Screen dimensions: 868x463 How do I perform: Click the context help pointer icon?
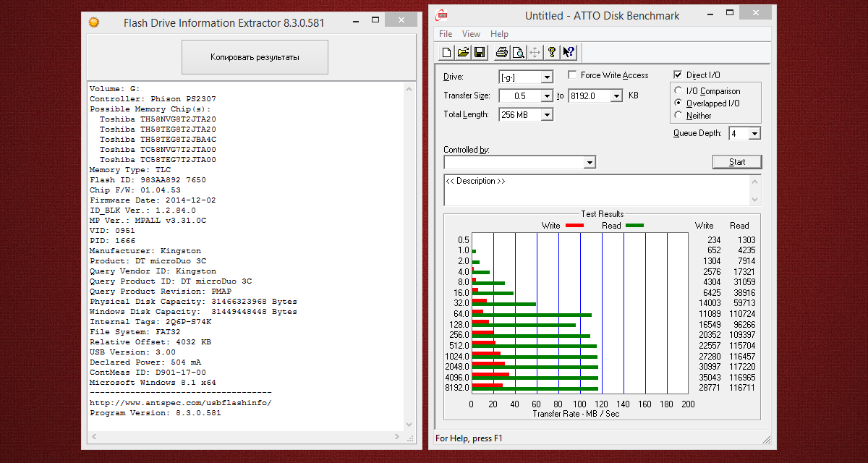569,52
